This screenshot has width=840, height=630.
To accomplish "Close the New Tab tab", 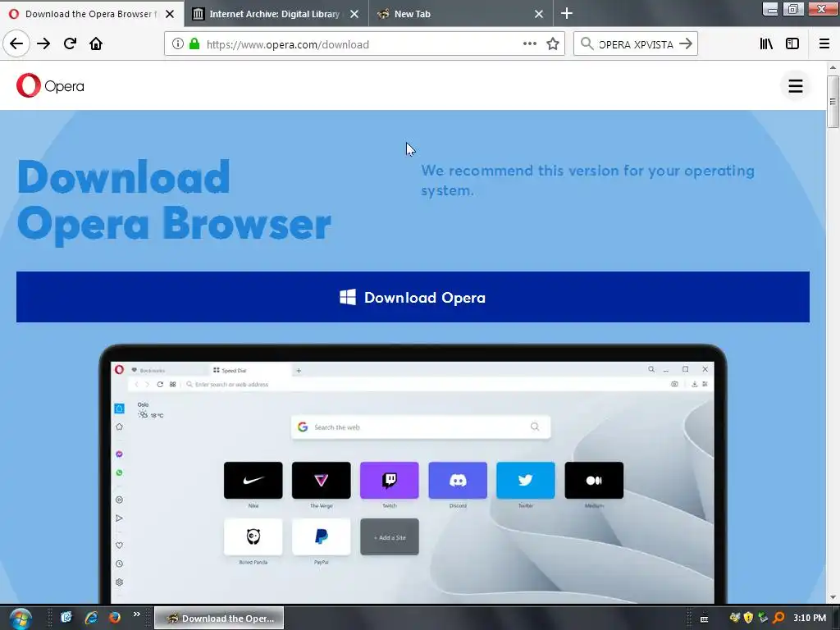I will (x=539, y=14).
